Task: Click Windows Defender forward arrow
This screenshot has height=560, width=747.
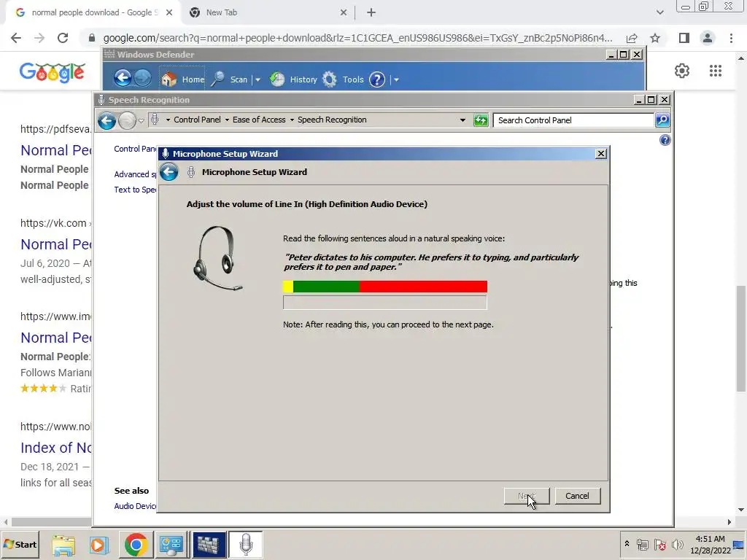Action: point(142,77)
